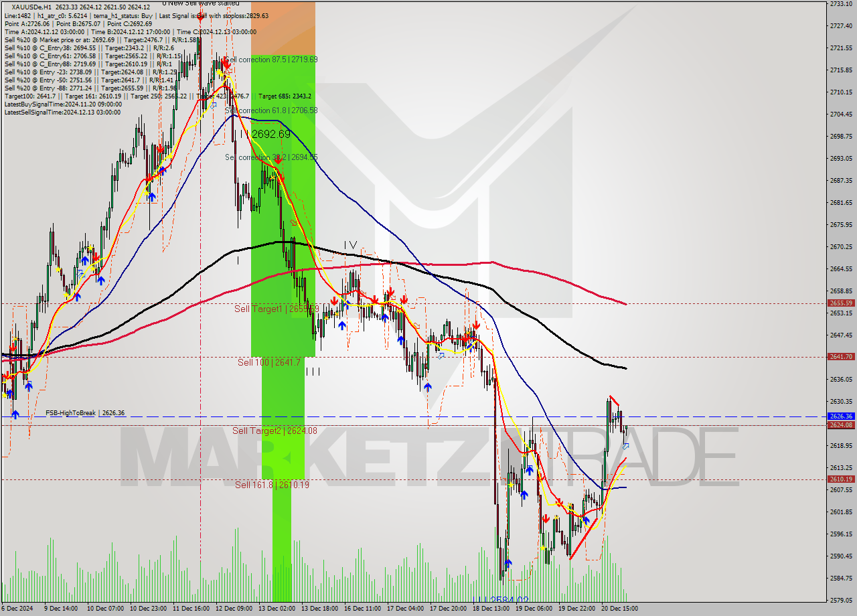
Task: Click the 'Sell %10 @ C_Entry38: 2694.55' line
Action: pos(89,48)
